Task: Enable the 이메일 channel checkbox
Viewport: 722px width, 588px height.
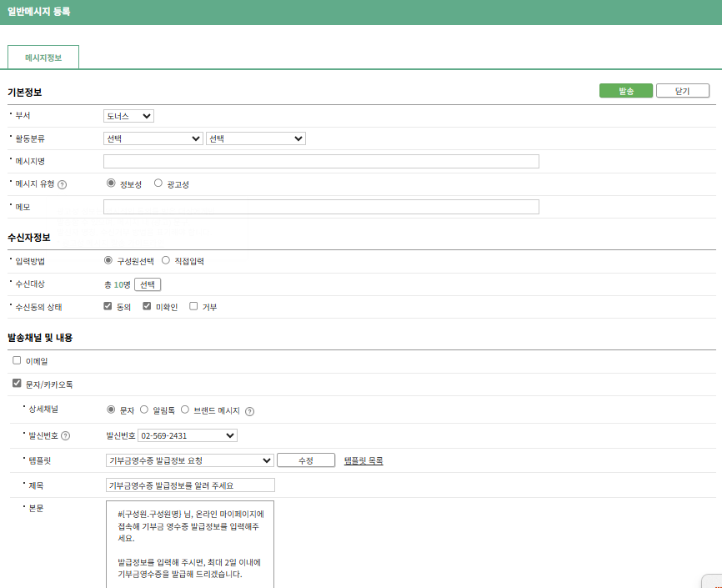Action: pyautogui.click(x=17, y=360)
